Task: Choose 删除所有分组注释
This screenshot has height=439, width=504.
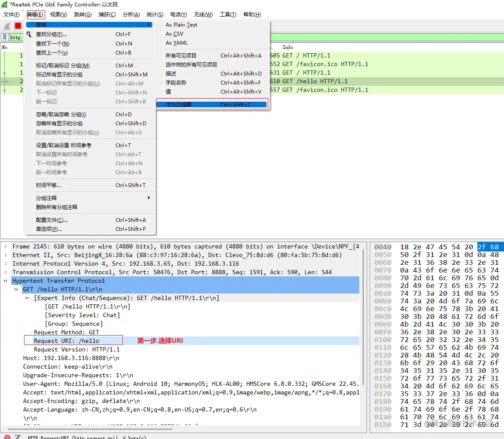Action: [89, 207]
